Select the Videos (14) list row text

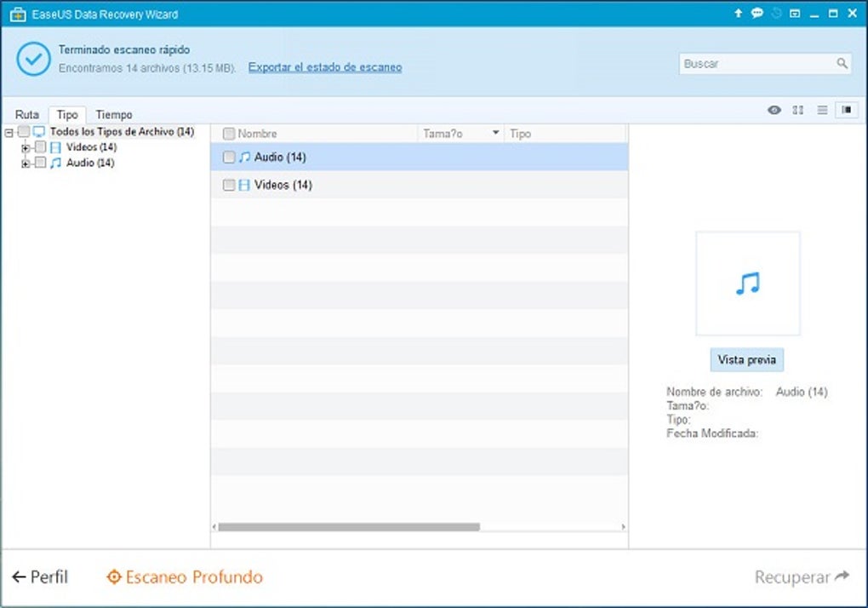tap(283, 185)
